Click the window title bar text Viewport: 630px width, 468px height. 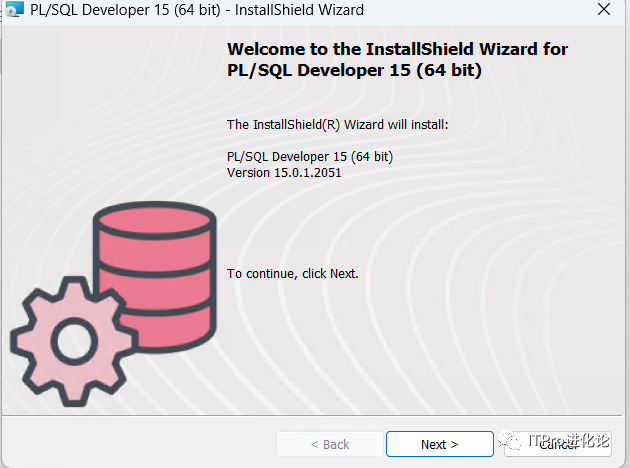(197, 10)
